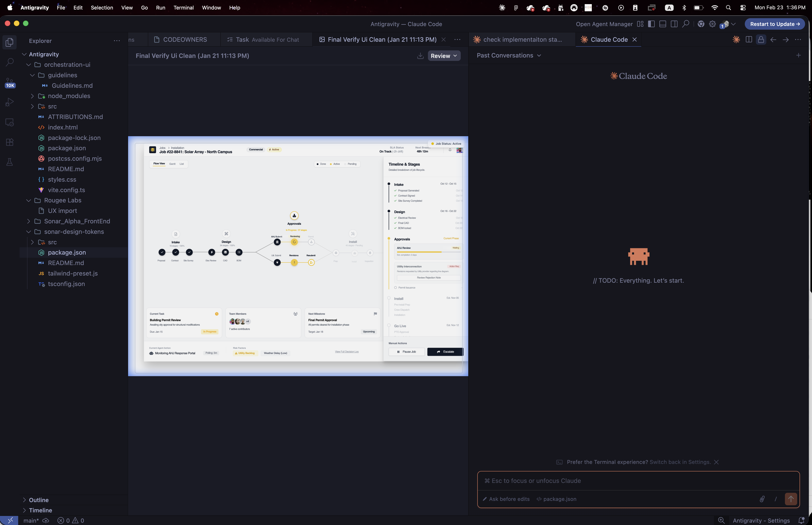The height and width of the screenshot is (525, 812).
Task: Open the Explorer view in the activity bar
Action: 9,42
